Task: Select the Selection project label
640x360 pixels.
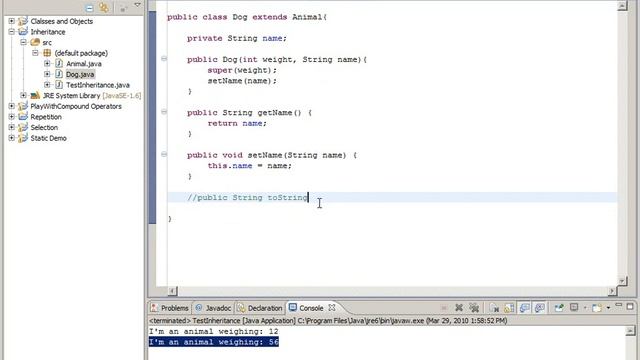Action: pos(44,127)
